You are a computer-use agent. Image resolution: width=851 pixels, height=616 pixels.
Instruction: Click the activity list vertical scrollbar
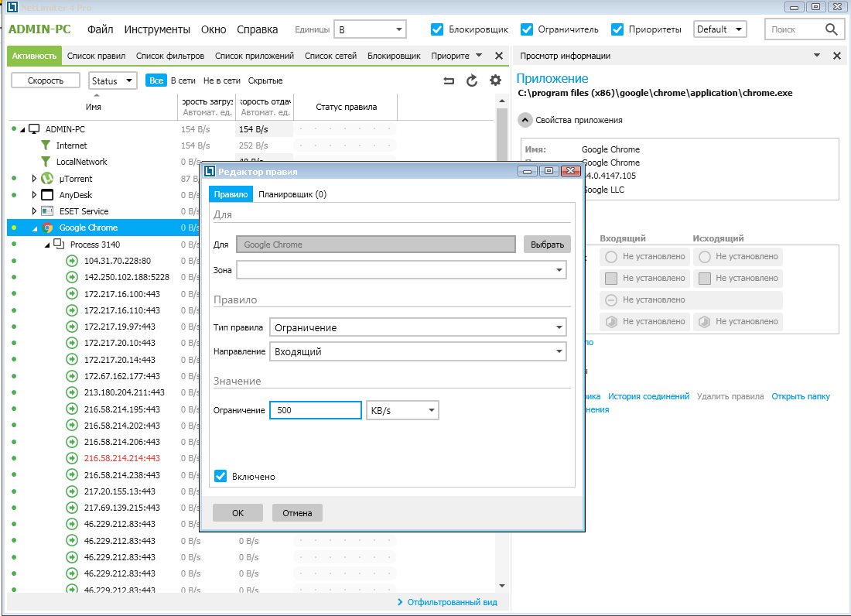pos(501,344)
